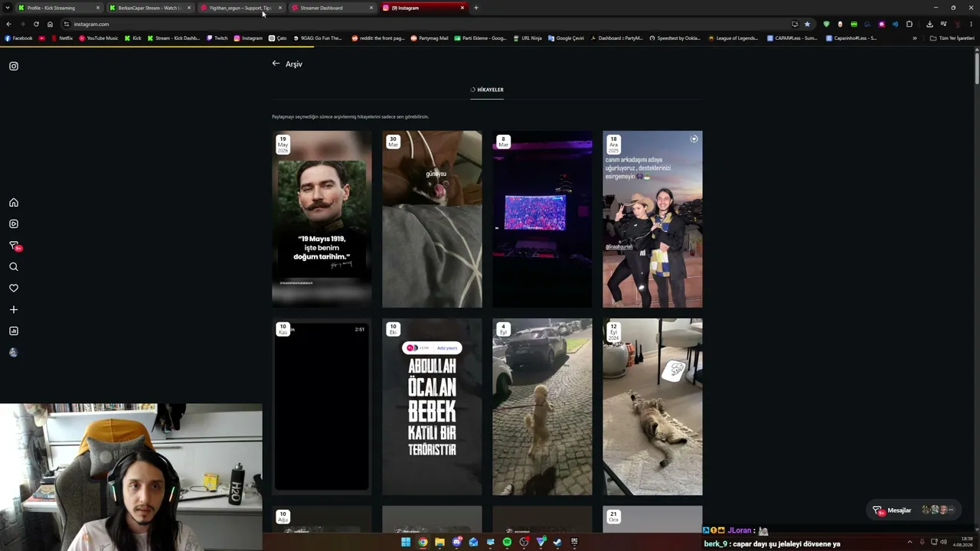Open the 4 Eyl dog on street story
The height and width of the screenshot is (551, 980).
click(x=542, y=406)
